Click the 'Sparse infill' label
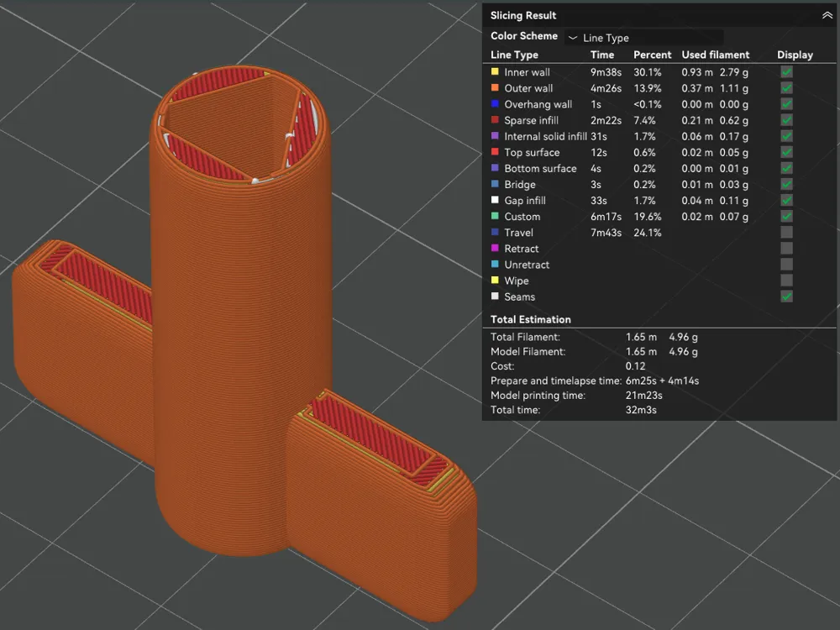Viewport: 840px width, 630px height. [x=532, y=120]
